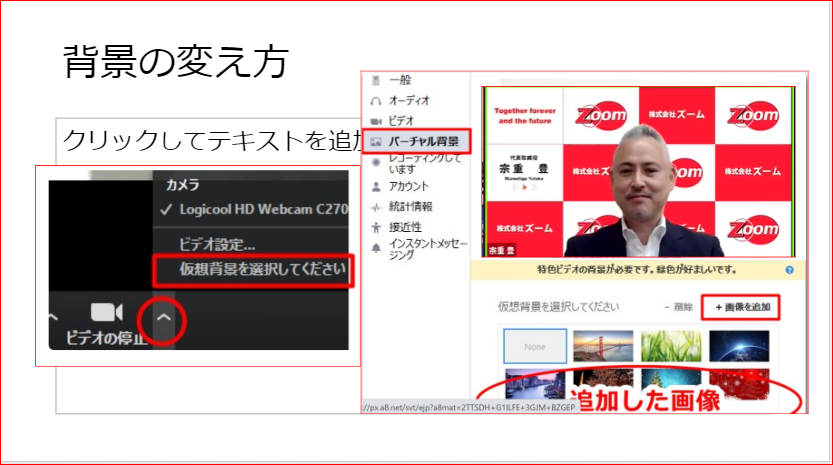Open the 一般 settings tab
Screen dimensions: 833x465
click(x=400, y=80)
